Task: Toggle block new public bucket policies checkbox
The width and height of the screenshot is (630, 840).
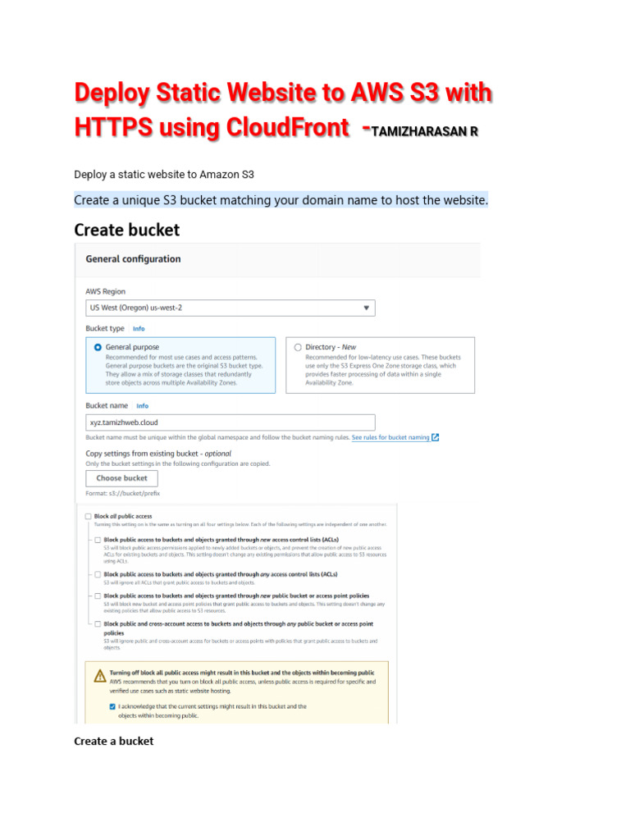Action: [x=98, y=596]
